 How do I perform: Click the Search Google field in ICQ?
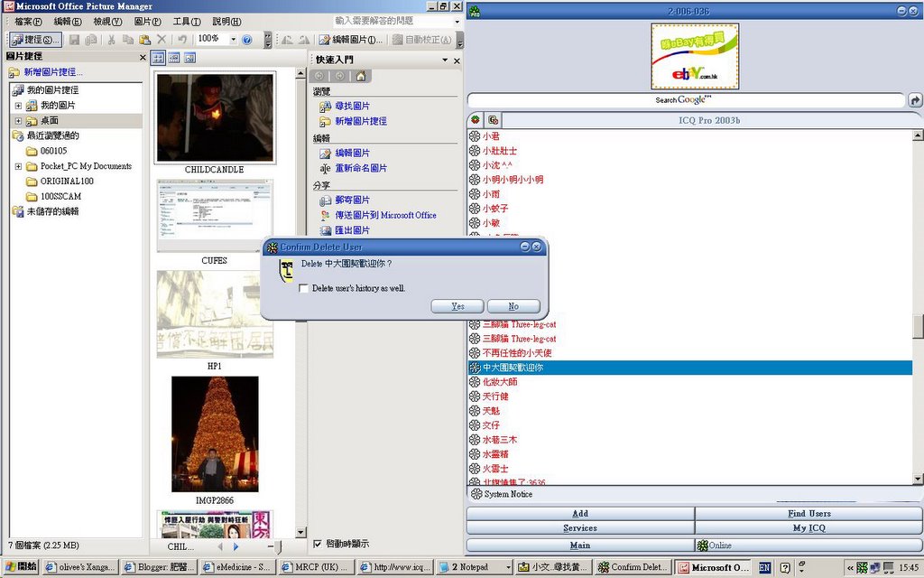[x=686, y=100]
